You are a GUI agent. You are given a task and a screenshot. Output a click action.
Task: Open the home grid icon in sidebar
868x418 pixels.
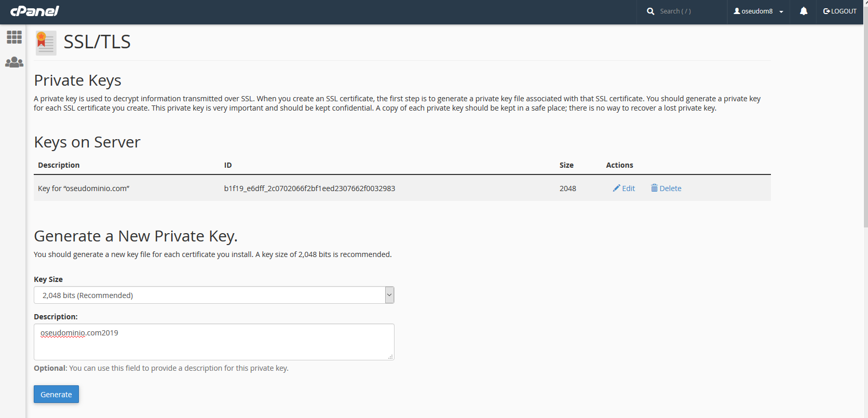coord(14,37)
